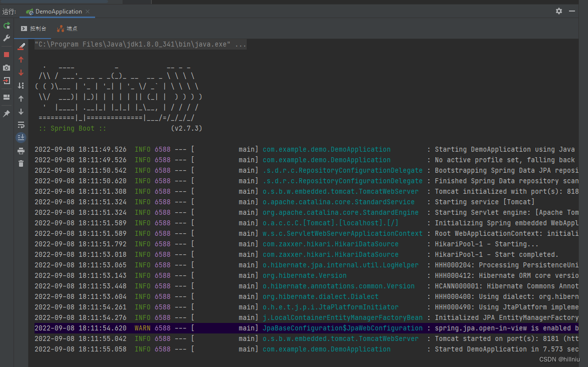Image resolution: width=588 pixels, height=367 pixels.
Task: Click w.s.c.ServletWebServerApplicationContext logger name
Action: tap(342, 233)
